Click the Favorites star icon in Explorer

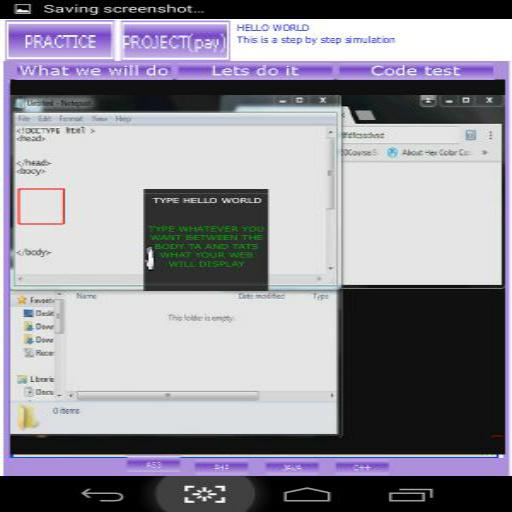pyautogui.click(x=22, y=300)
